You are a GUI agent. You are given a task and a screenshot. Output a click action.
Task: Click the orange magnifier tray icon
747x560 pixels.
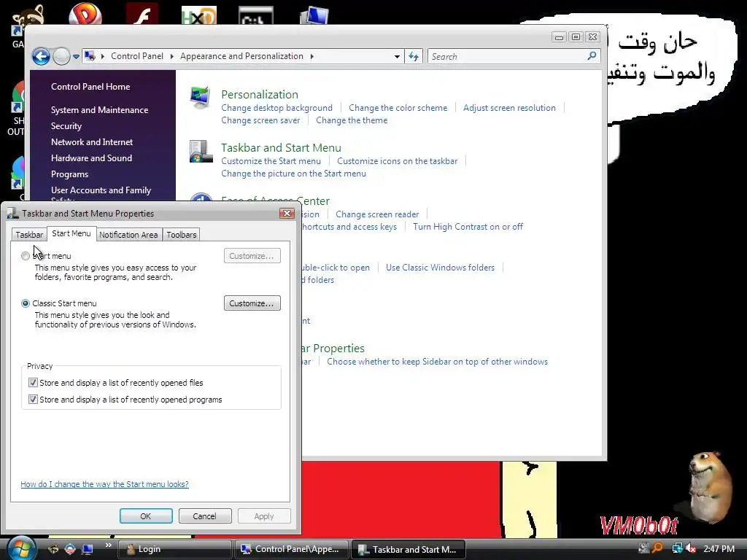click(x=657, y=548)
